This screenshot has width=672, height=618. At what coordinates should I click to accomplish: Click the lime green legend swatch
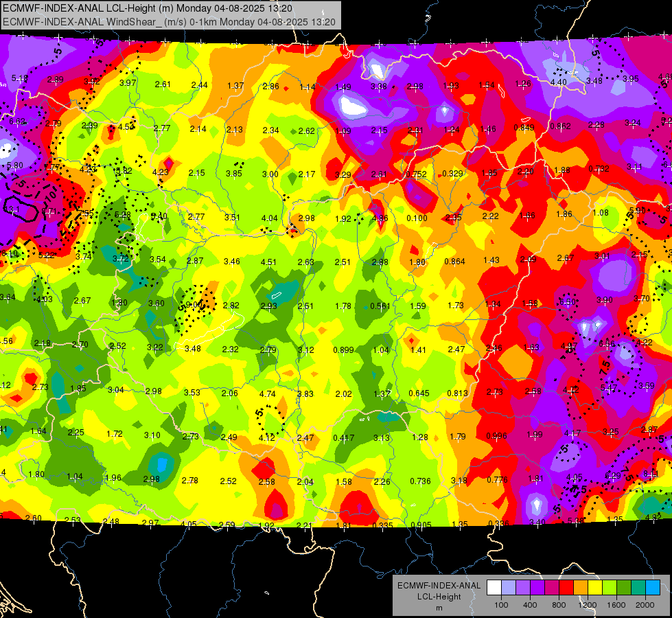click(x=610, y=588)
